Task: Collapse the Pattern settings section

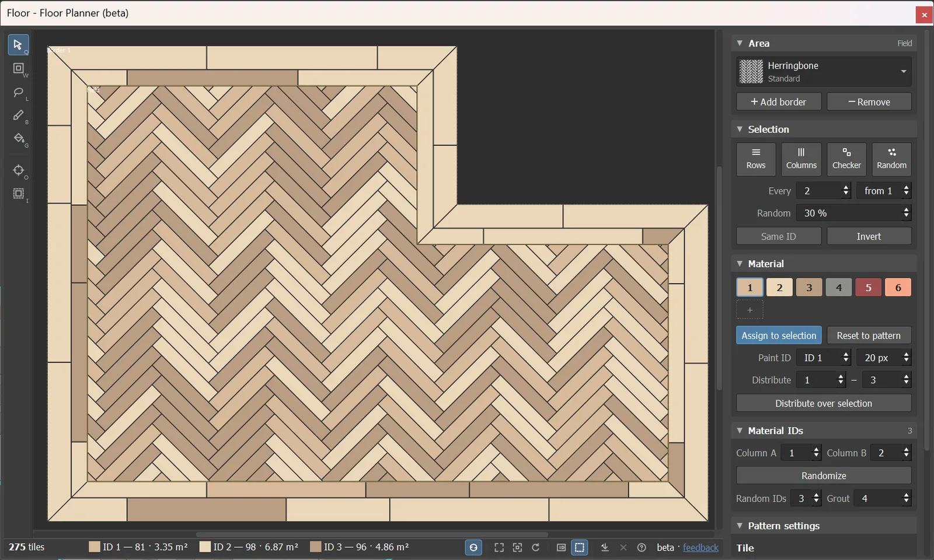Action: [740, 526]
